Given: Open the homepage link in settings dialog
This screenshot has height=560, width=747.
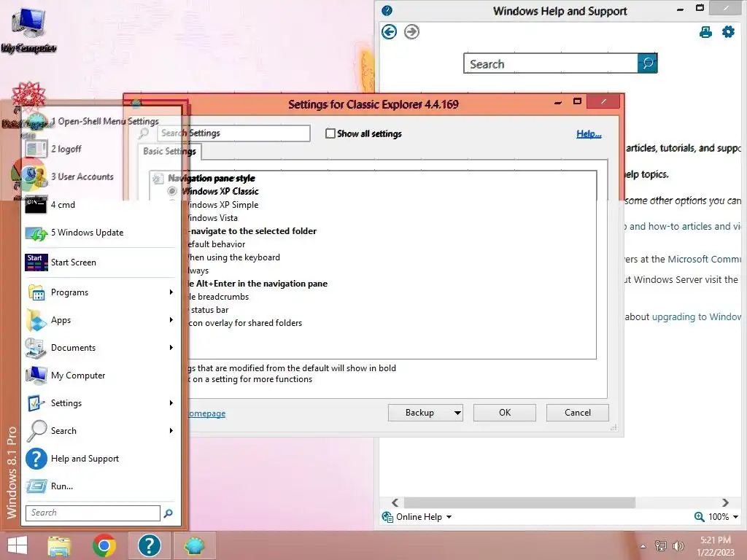Looking at the screenshot, I should [206, 413].
